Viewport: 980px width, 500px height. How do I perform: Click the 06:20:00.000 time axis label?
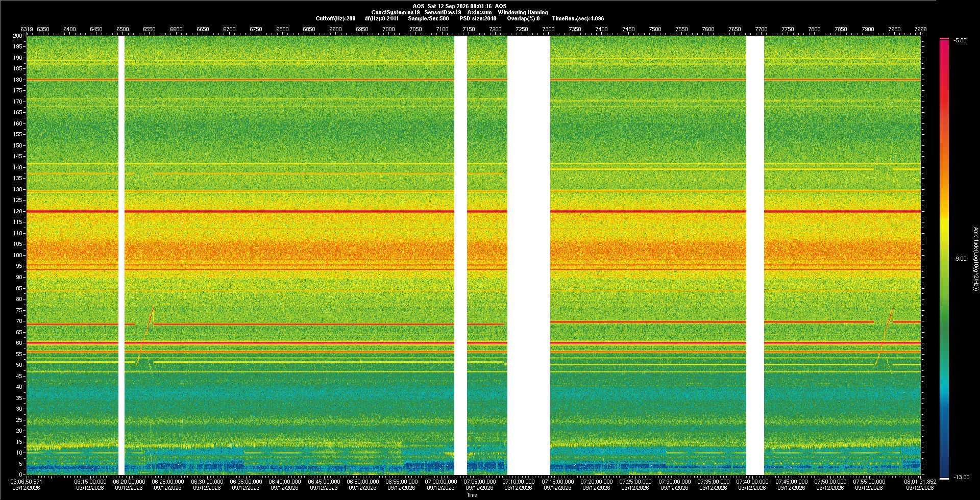(x=129, y=481)
